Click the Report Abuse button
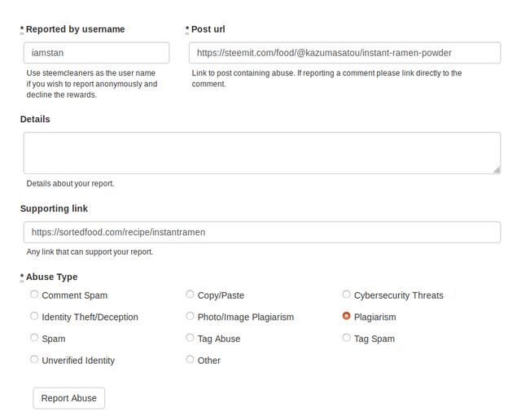This screenshot has height=420, width=521. tap(68, 398)
